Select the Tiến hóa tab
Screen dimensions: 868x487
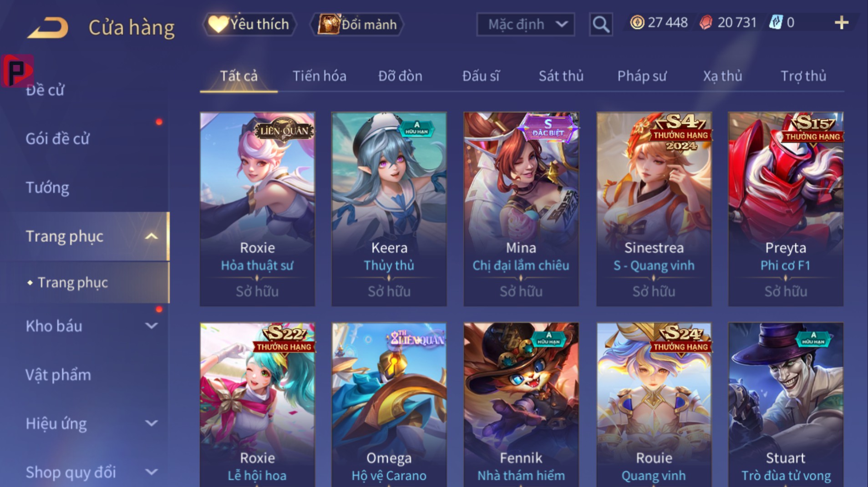[x=319, y=76]
